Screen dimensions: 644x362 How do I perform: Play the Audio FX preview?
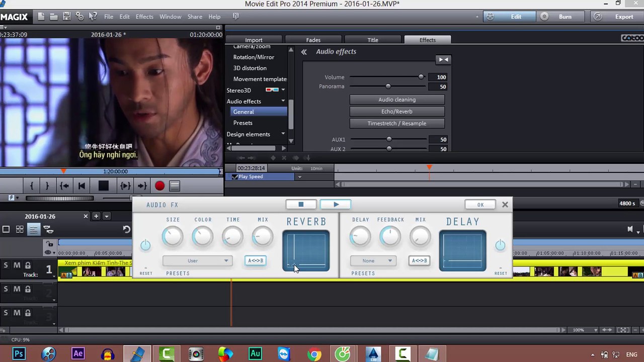pyautogui.click(x=336, y=204)
